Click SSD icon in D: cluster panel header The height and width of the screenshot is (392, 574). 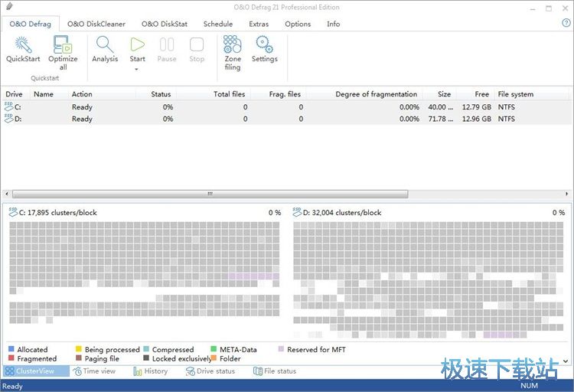click(x=297, y=212)
